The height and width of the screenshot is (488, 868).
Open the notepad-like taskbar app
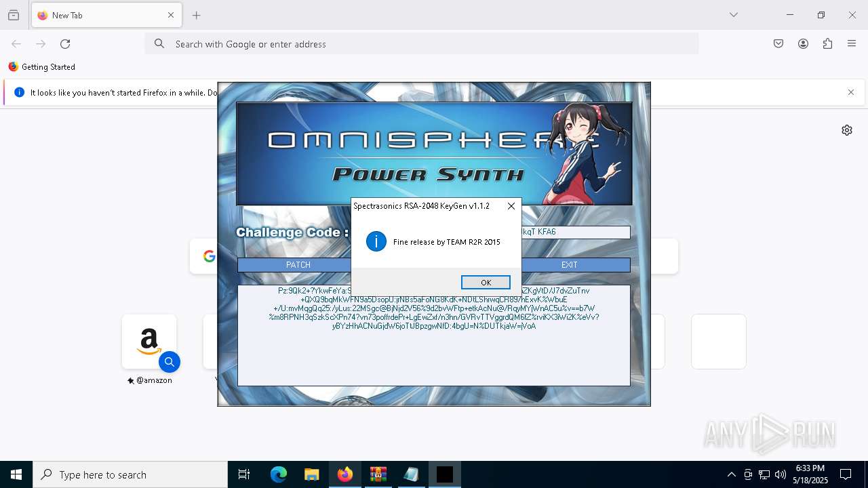tap(411, 474)
